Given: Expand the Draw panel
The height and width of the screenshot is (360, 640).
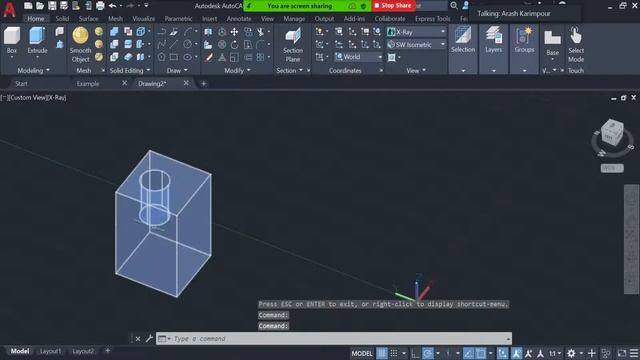Looking at the screenshot, I should click(x=177, y=70).
